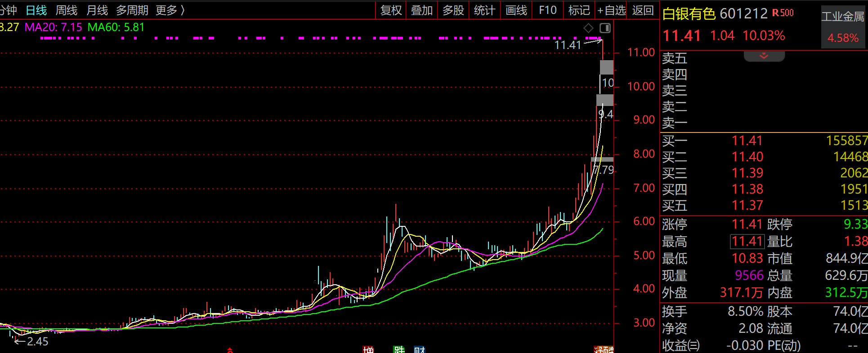Screen dimensions: 868x353
Task: Switch to 日线 daily chart tab
Action: pos(36,10)
